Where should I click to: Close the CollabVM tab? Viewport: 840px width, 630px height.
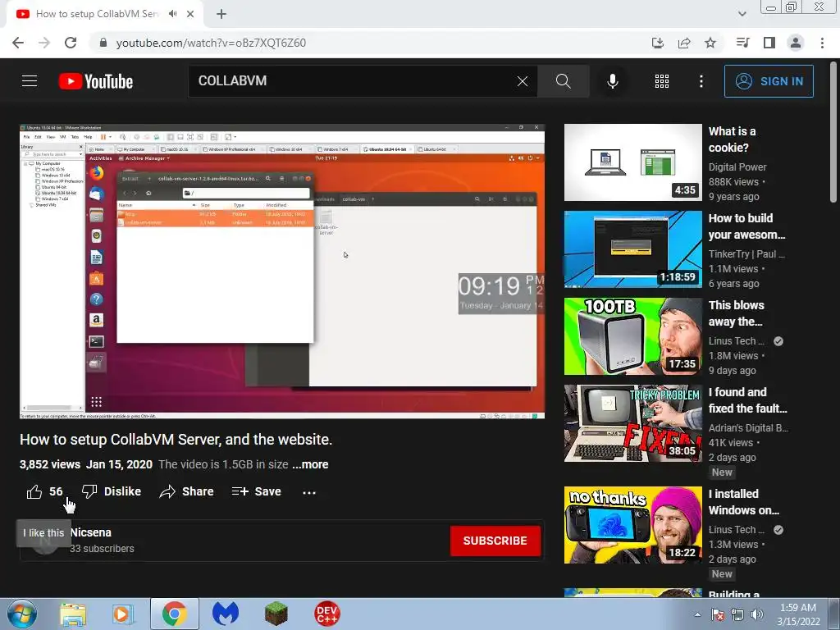190,14
